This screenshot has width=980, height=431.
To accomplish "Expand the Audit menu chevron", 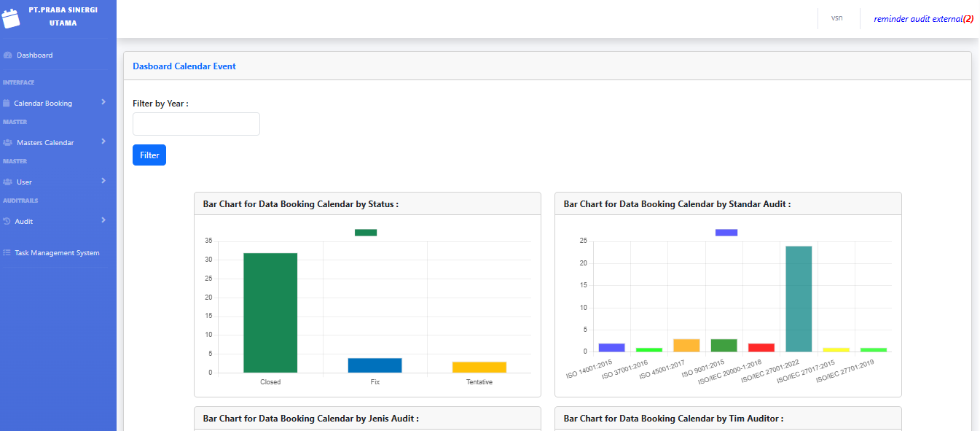I will (103, 220).
